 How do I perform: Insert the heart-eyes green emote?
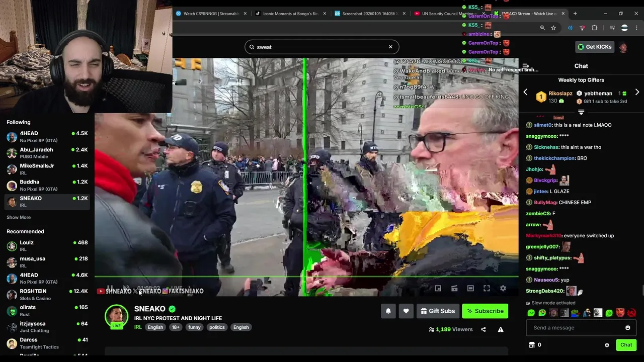(542, 313)
